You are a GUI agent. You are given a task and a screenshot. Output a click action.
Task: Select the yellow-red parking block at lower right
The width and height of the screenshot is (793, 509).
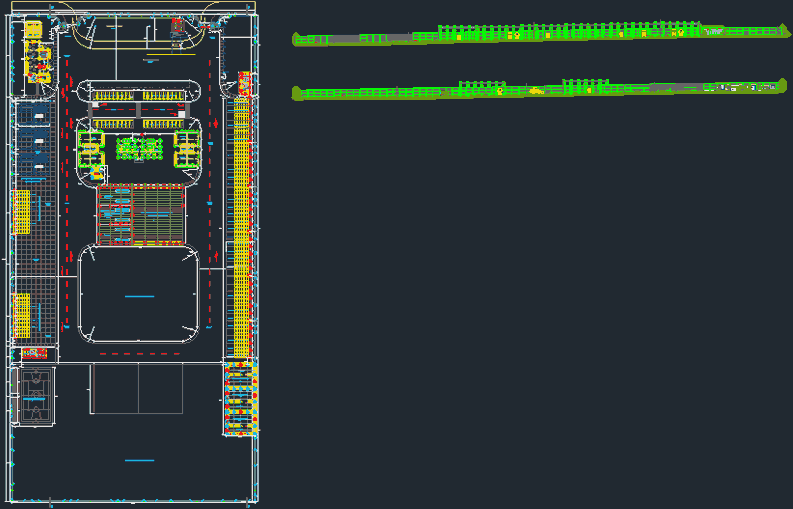point(240,400)
